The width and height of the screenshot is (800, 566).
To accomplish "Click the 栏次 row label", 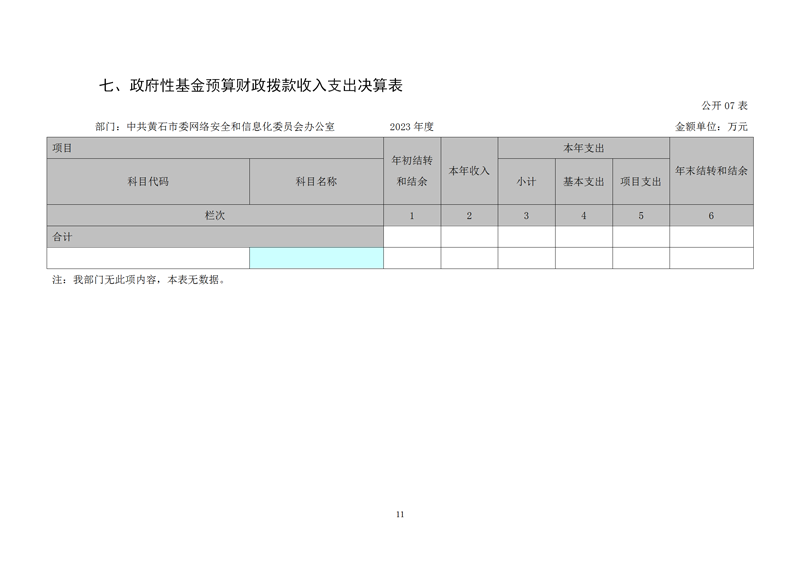I will 215,215.
